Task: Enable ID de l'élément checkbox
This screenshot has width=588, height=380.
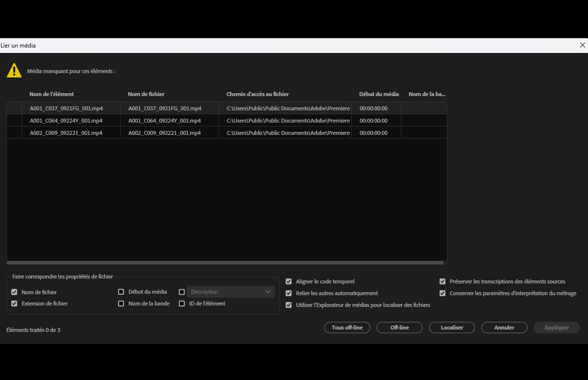Action: coord(182,304)
